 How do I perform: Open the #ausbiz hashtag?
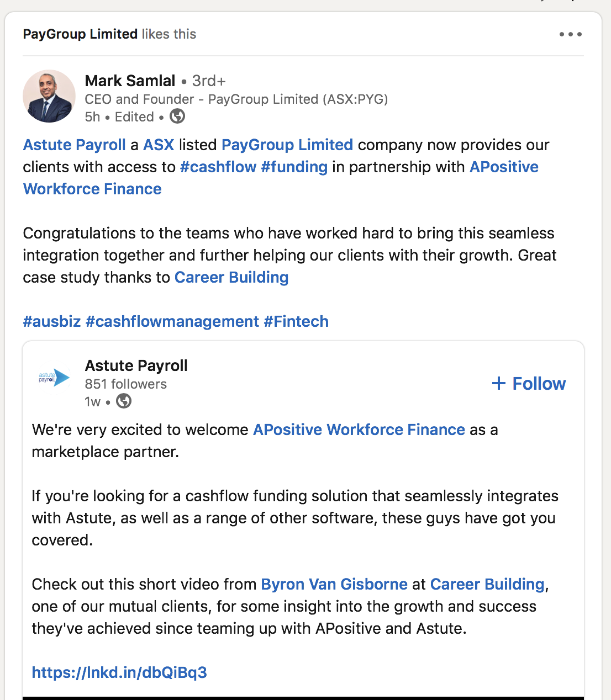52,321
